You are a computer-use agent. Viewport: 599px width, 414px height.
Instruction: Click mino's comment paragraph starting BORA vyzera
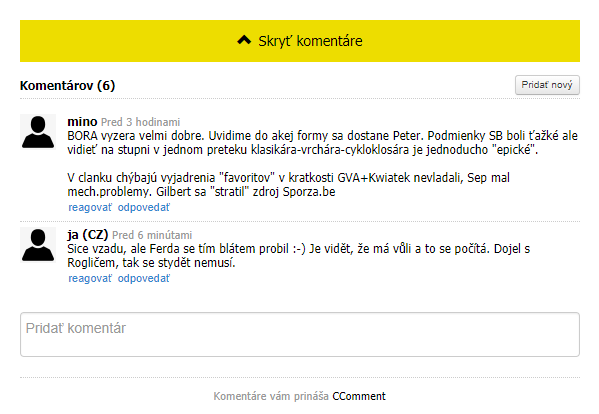coord(322,142)
